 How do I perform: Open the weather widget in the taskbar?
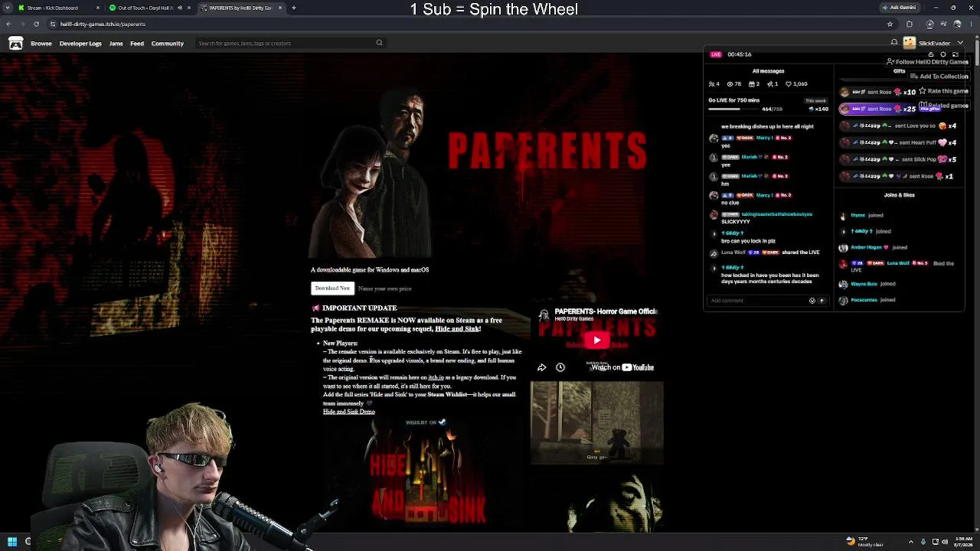click(865, 542)
